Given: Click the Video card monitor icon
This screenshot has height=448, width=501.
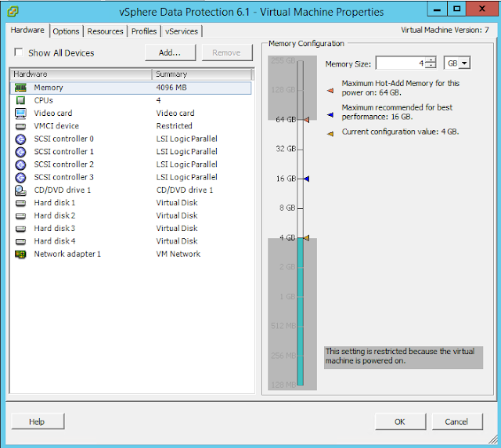Looking at the screenshot, I should click(21, 114).
